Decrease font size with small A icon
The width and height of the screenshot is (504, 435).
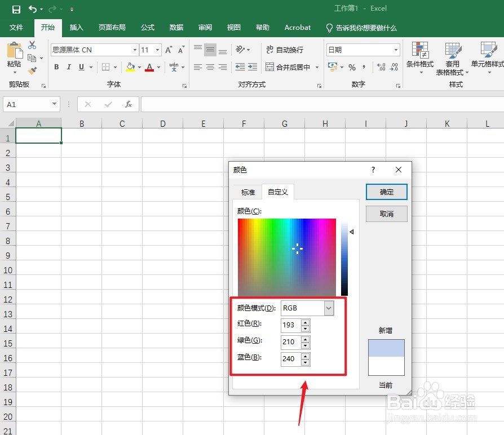pyautogui.click(x=182, y=50)
